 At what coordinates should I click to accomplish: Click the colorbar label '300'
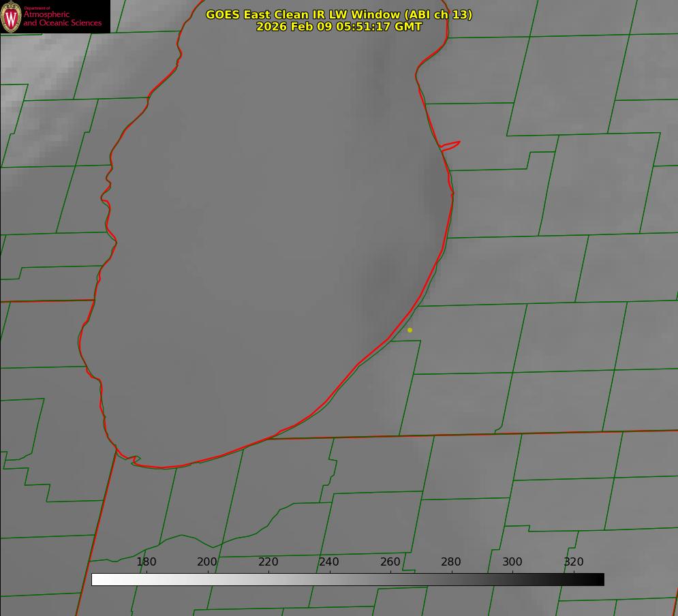click(512, 561)
